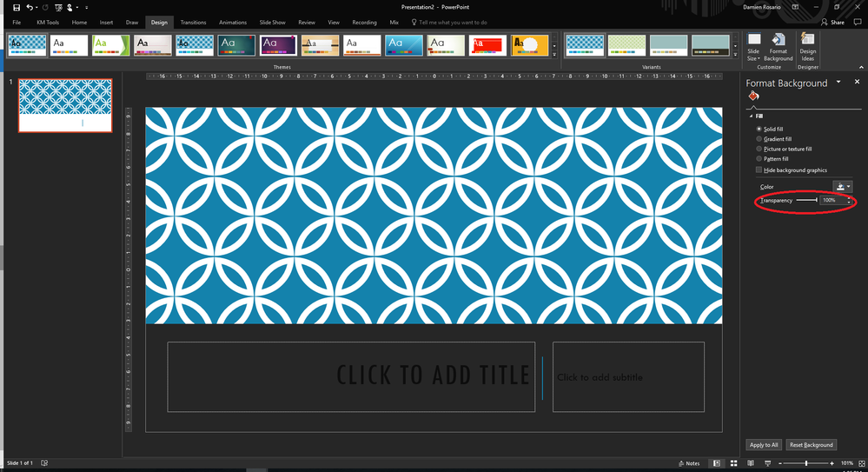Screen dimensions: 868x472
Task: Click the 'Click to add title' placeholder
Action: 351,376
